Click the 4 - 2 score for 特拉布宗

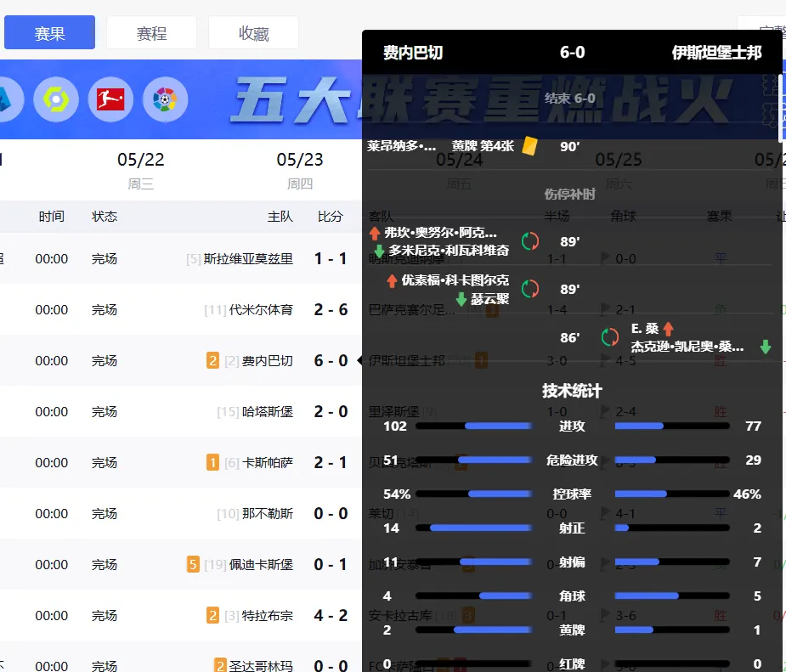[x=331, y=615]
